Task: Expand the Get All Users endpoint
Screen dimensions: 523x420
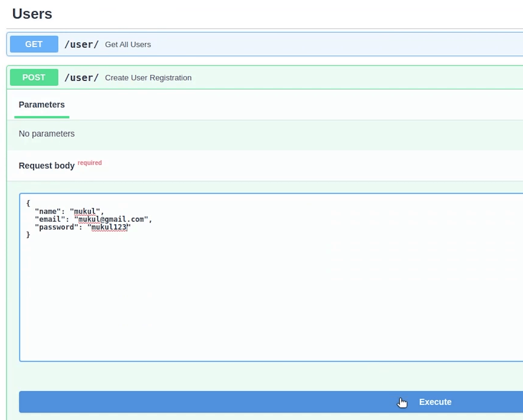Action: (128, 44)
